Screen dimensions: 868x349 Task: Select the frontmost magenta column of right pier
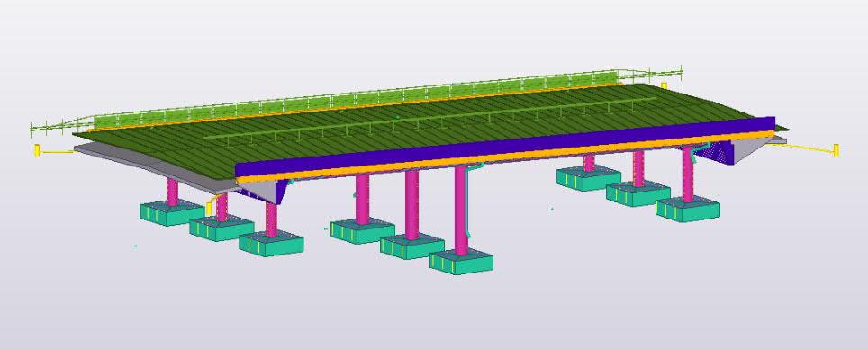(x=688, y=174)
